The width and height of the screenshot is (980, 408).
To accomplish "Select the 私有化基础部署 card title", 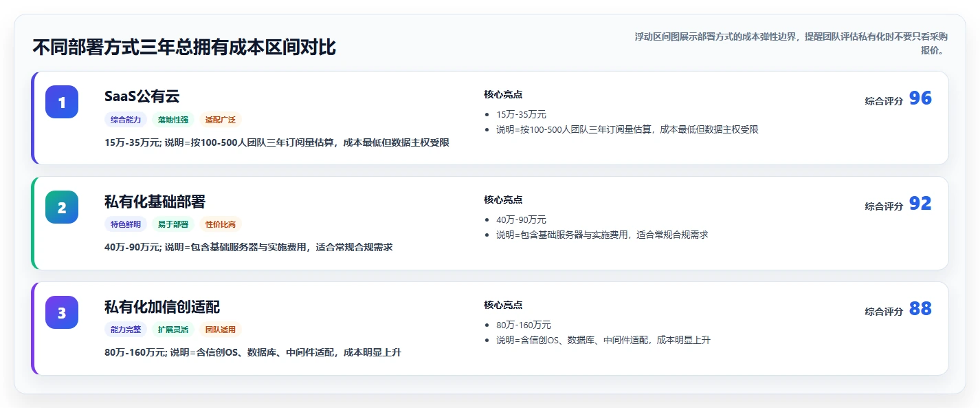I will [155, 202].
